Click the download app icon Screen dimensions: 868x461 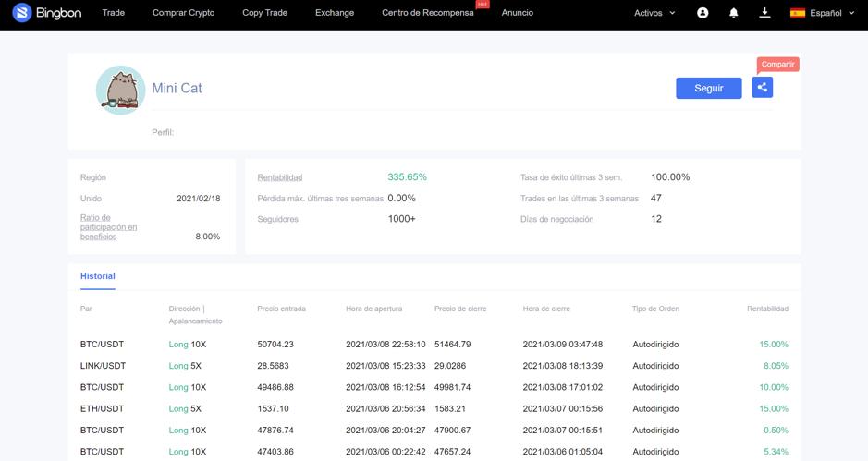coord(764,13)
